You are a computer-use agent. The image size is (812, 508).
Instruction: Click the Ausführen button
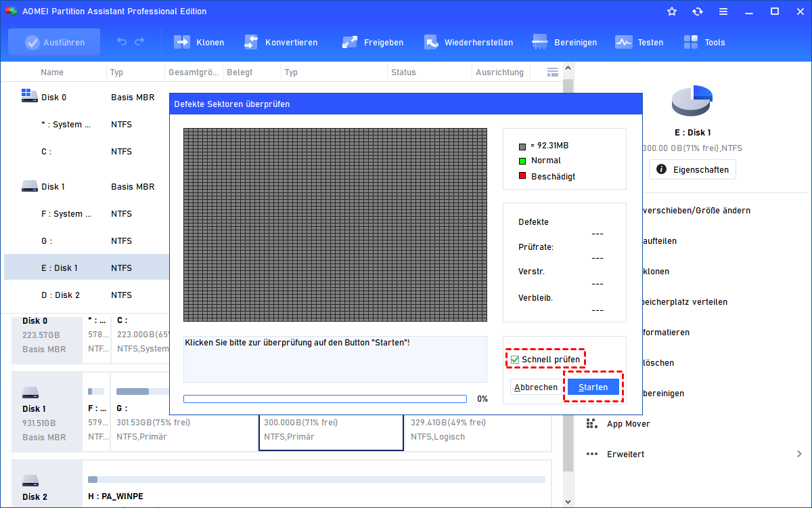[x=54, y=42]
